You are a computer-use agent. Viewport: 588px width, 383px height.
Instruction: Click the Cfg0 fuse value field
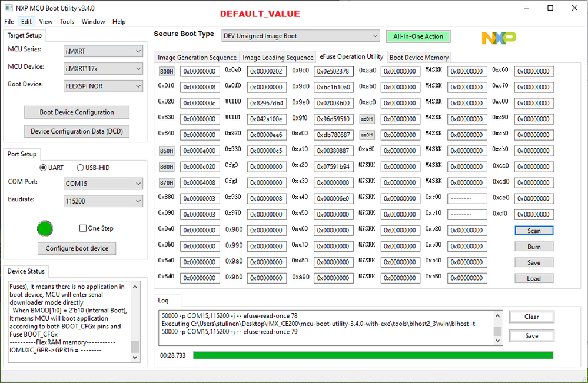[x=267, y=166]
